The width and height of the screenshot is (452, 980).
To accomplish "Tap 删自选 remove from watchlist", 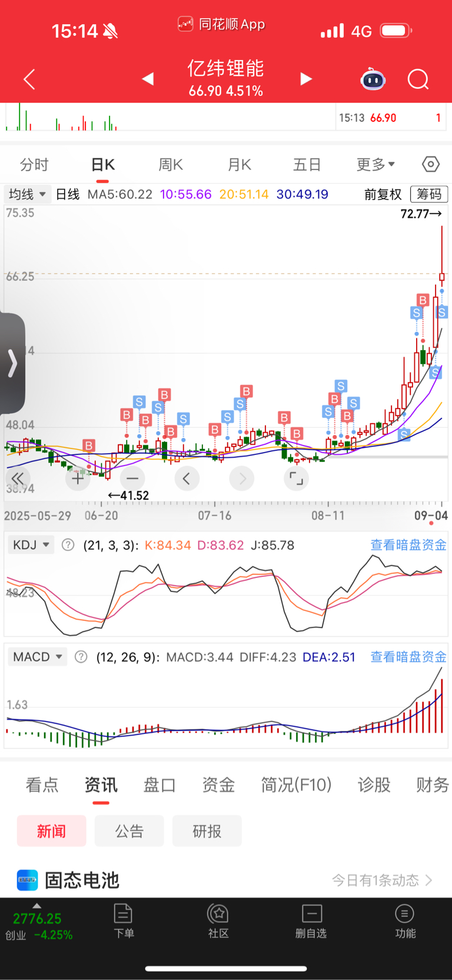I will 311,921.
